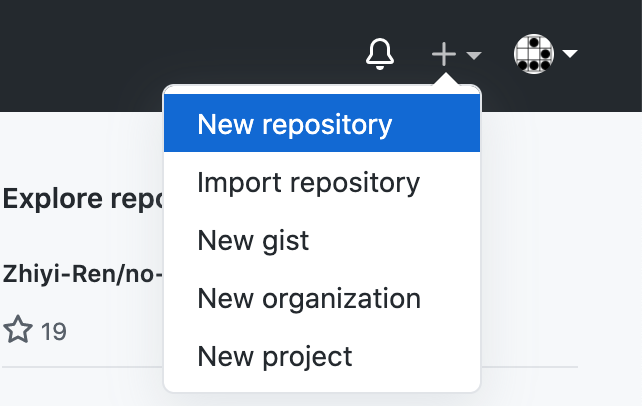Image resolution: width=642 pixels, height=406 pixels.
Task: Open the user avatar thumbnail
Action: click(534, 54)
